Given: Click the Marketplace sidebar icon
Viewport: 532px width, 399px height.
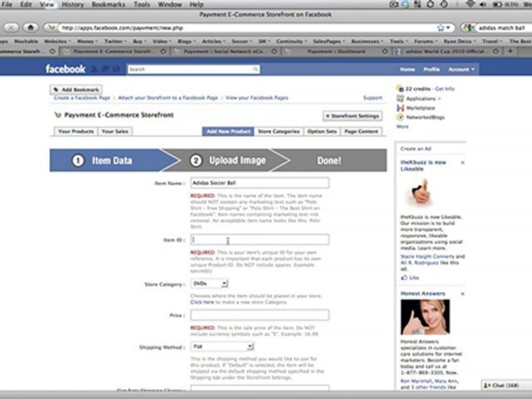Looking at the screenshot, I should click(x=400, y=108).
